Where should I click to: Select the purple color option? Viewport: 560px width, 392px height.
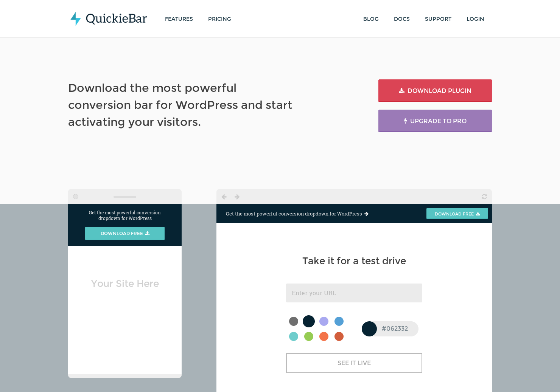pos(324,321)
